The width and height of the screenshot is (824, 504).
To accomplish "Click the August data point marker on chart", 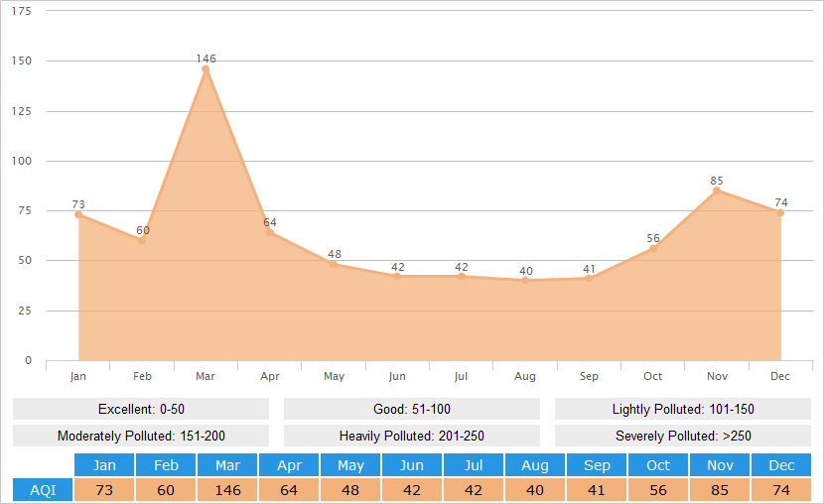I will point(525,281).
